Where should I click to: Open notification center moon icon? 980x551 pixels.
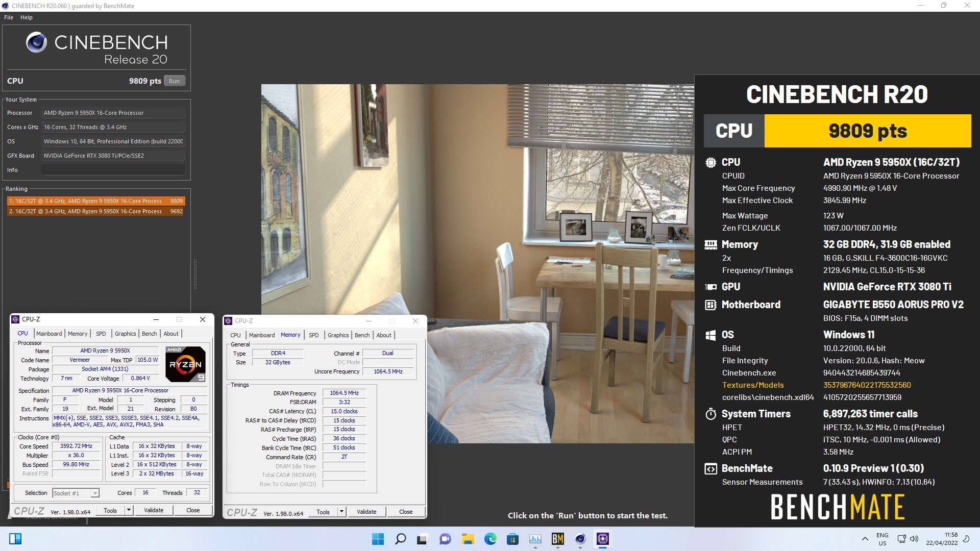point(966,539)
